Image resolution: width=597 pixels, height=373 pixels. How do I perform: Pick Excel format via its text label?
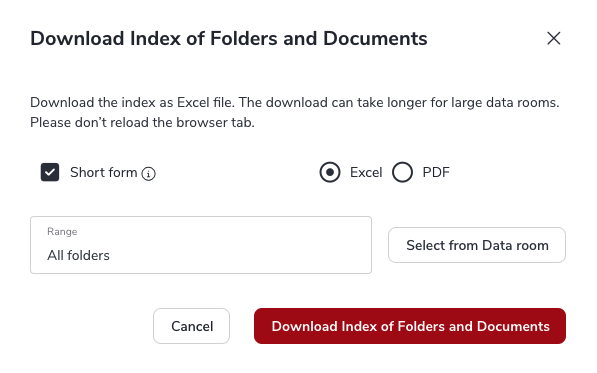[x=366, y=172]
